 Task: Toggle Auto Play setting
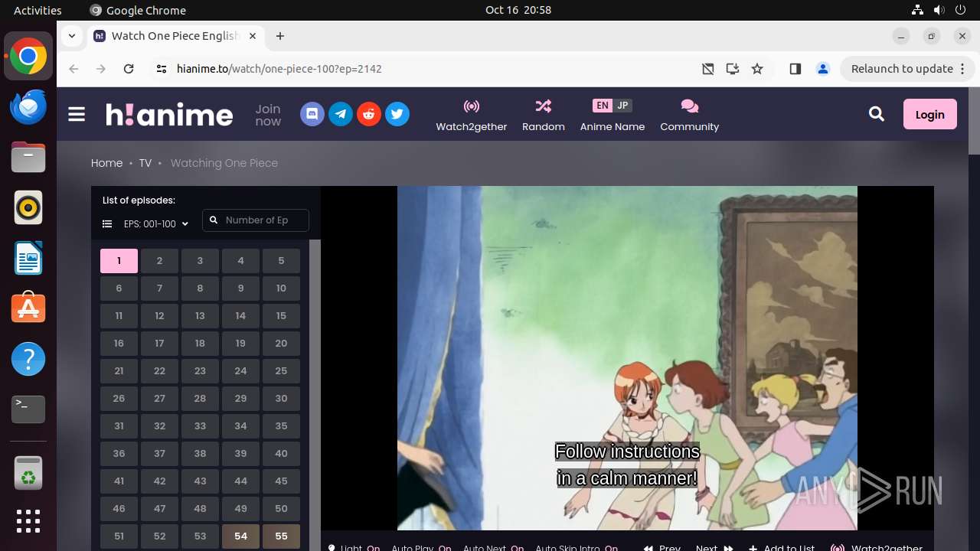[x=421, y=547]
